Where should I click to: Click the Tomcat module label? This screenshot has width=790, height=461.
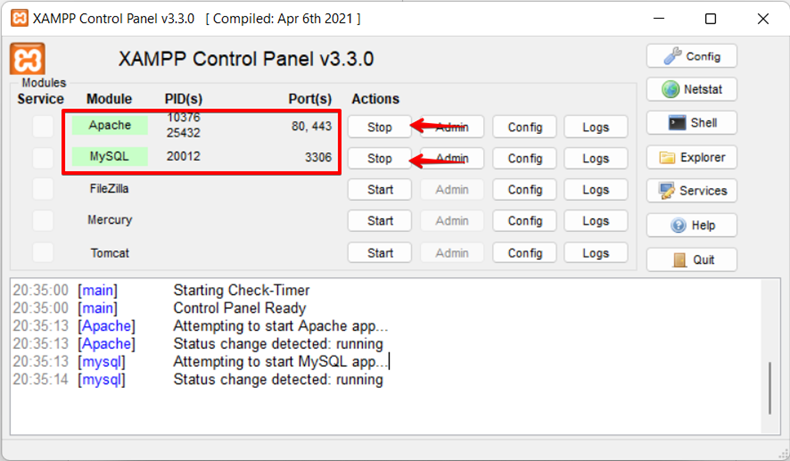pos(110,252)
